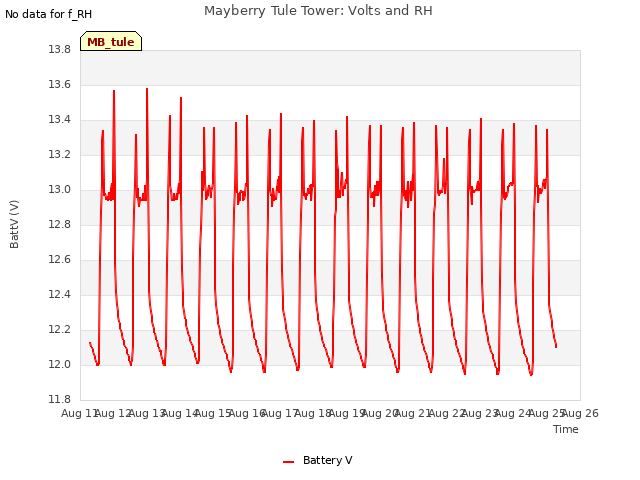Click the Aug 15 x-axis date label
This screenshot has height=480, width=640.
pos(213,413)
